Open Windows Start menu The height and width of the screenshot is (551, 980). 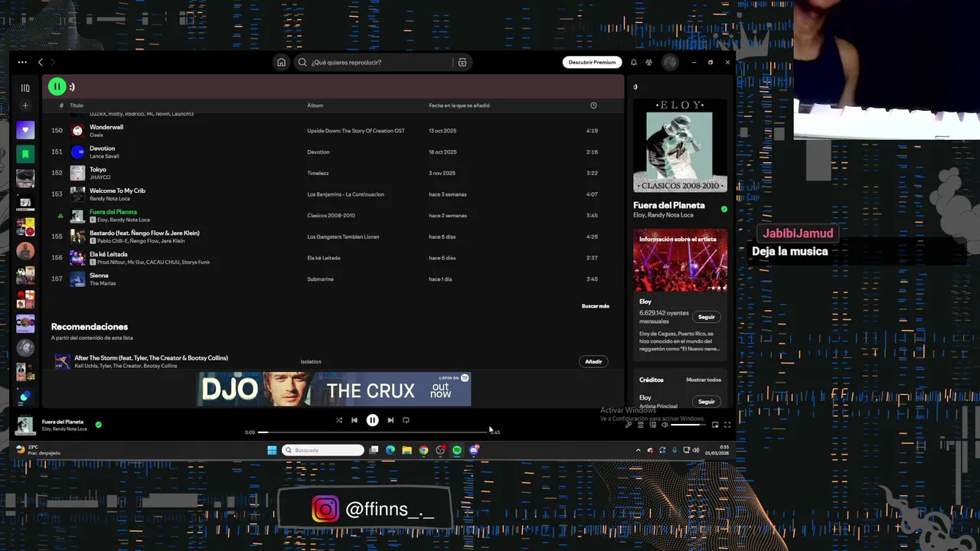272,450
